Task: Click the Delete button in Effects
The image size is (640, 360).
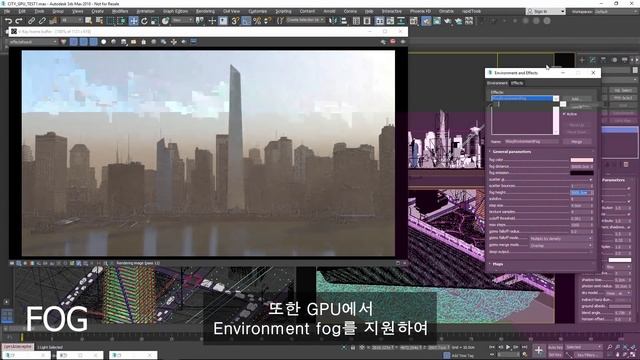Action: click(x=577, y=106)
